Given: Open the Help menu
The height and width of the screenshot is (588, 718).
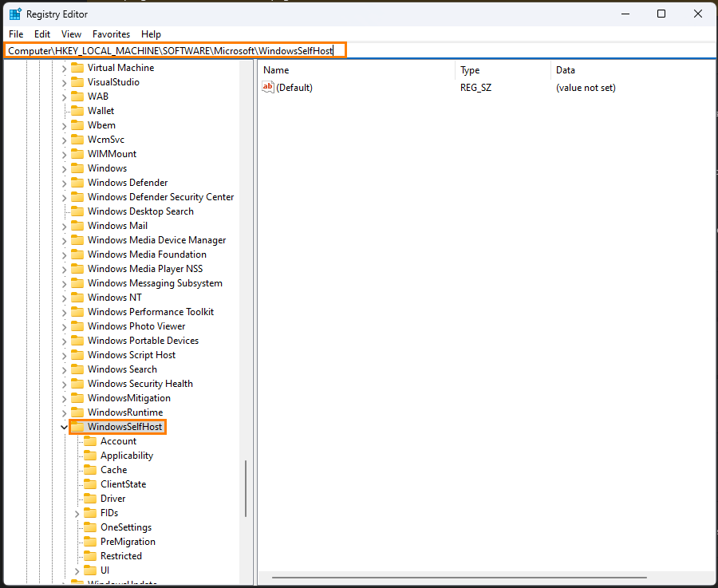Looking at the screenshot, I should click(151, 34).
